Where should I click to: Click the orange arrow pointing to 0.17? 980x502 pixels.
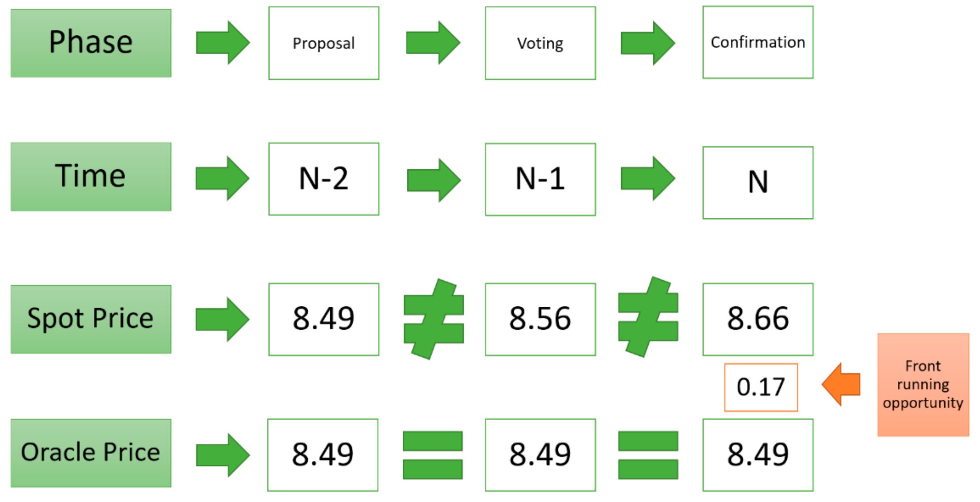(841, 385)
